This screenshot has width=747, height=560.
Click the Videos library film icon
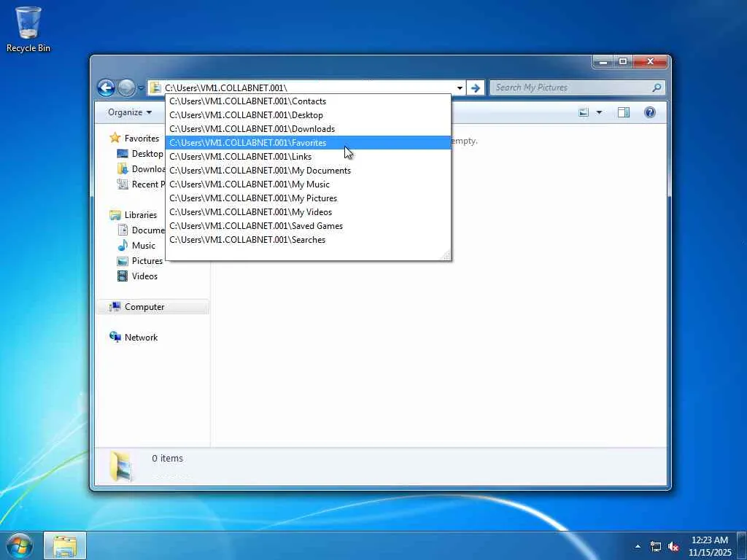[123, 276]
